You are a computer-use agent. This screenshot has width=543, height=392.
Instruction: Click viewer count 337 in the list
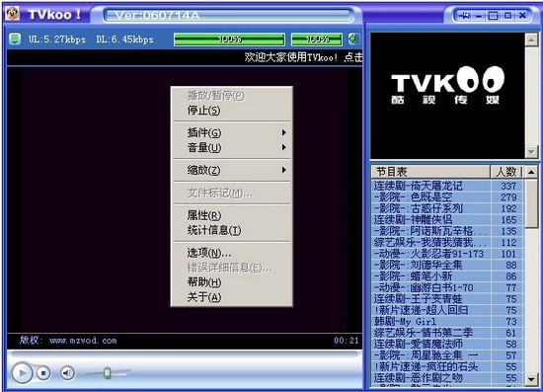pos(508,186)
